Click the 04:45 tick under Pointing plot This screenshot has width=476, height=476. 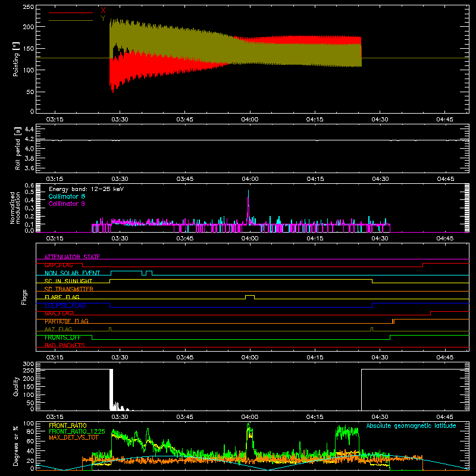pos(444,120)
